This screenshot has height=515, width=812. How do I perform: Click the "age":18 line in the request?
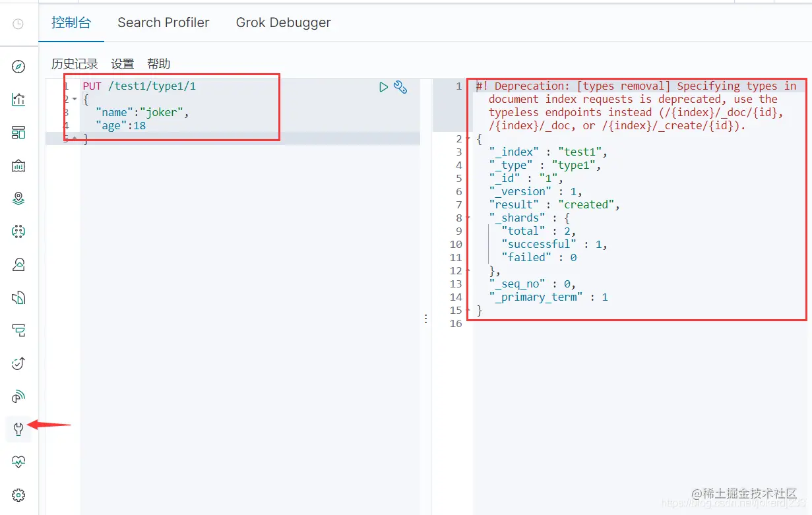coord(121,125)
